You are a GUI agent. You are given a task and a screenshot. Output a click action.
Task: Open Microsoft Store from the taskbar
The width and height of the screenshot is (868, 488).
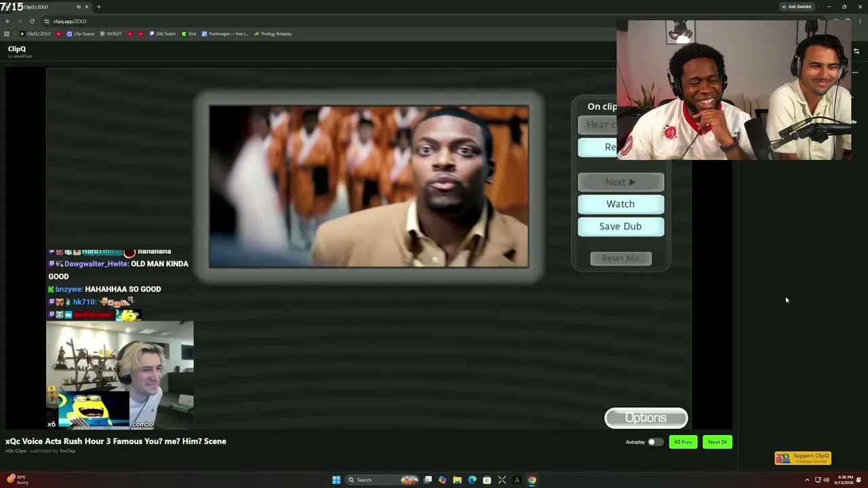[487, 480]
